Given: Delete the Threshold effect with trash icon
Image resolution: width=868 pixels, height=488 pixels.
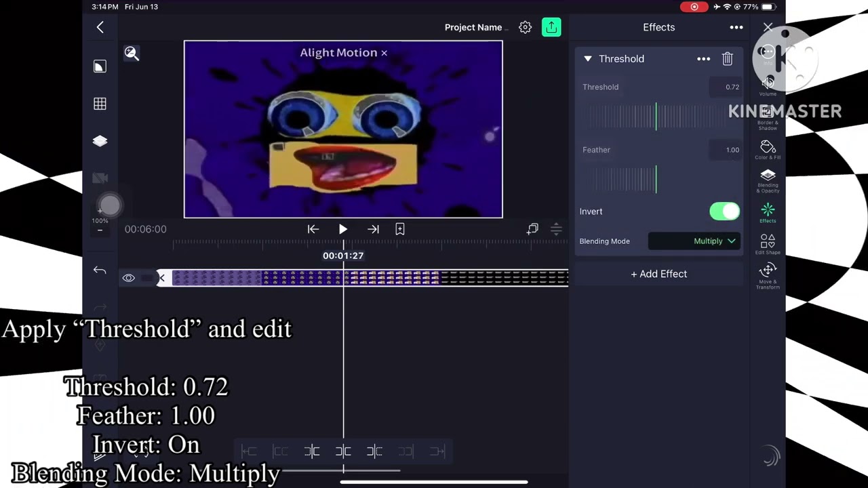Looking at the screenshot, I should click(x=727, y=59).
